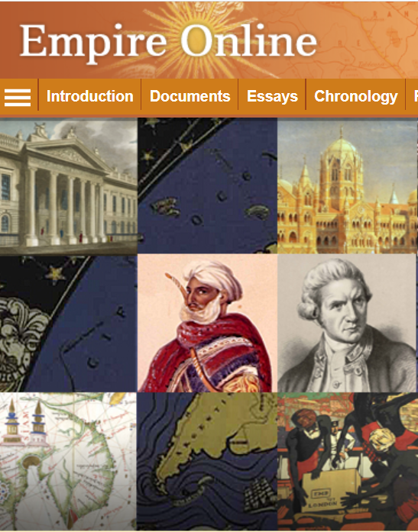Select the Essays menu item
418x532 pixels.
272,96
